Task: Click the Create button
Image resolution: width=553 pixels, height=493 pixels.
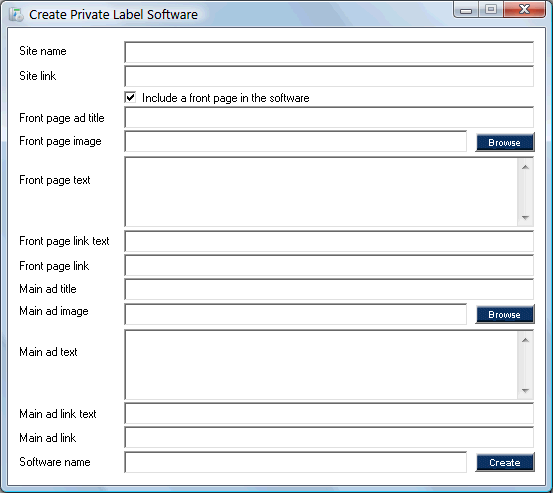Action: [505, 462]
